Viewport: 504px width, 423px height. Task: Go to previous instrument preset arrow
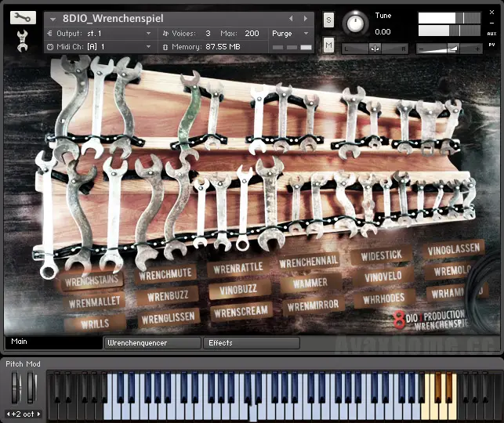291,19
